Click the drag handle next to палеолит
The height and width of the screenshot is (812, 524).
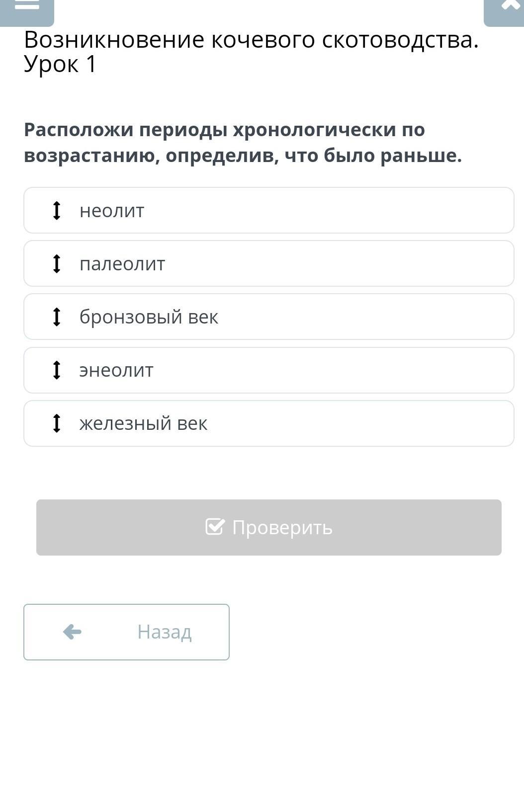click(57, 263)
